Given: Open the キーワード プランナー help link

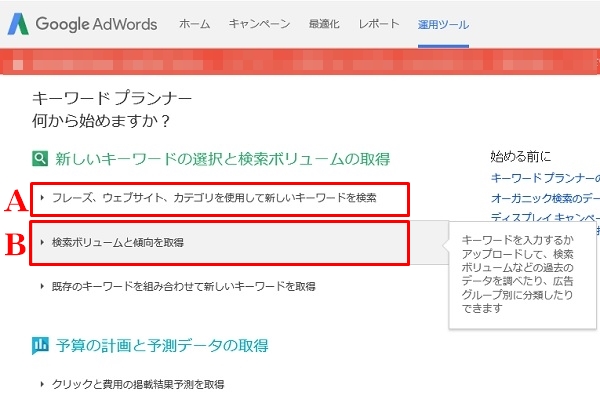Looking at the screenshot, I should pyautogui.click(x=545, y=178).
